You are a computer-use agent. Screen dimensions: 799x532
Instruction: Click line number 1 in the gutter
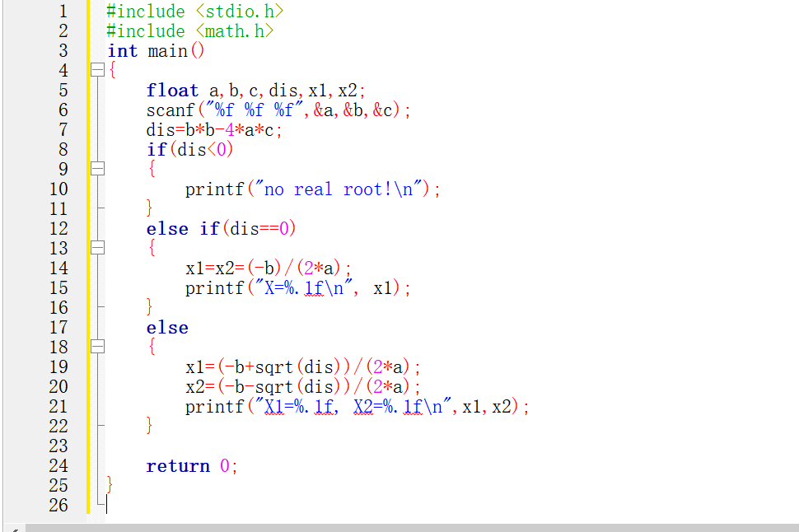pyautogui.click(x=63, y=12)
